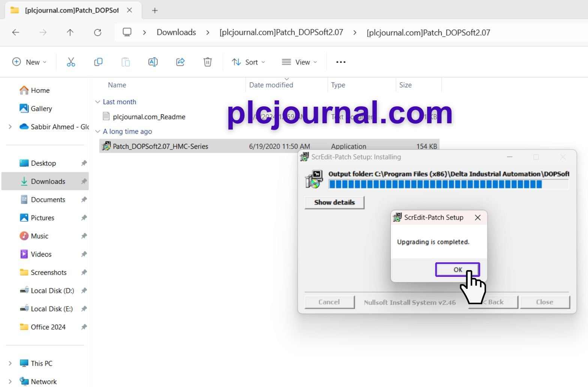Click OK in Upgrading is completed dialog
This screenshot has width=588, height=387.
pyautogui.click(x=457, y=270)
